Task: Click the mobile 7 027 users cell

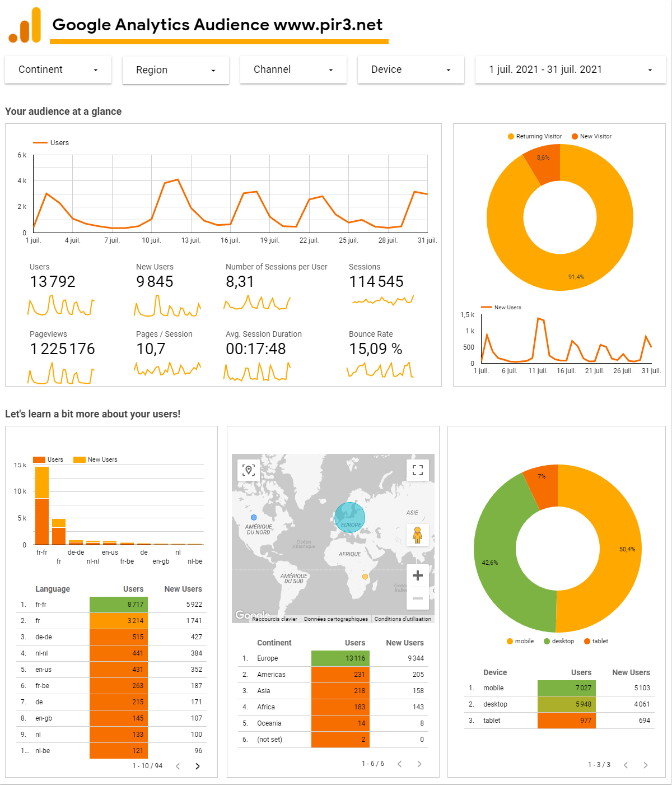Action: tap(567, 688)
